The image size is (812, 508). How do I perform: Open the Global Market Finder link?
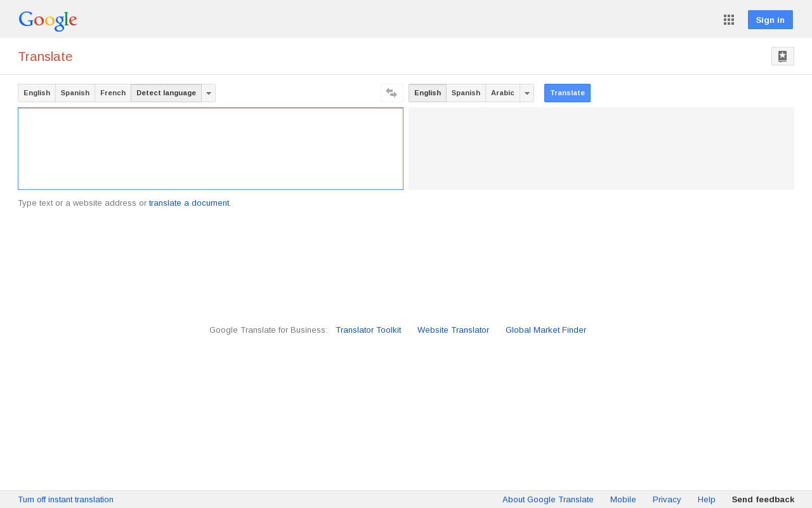tap(546, 330)
